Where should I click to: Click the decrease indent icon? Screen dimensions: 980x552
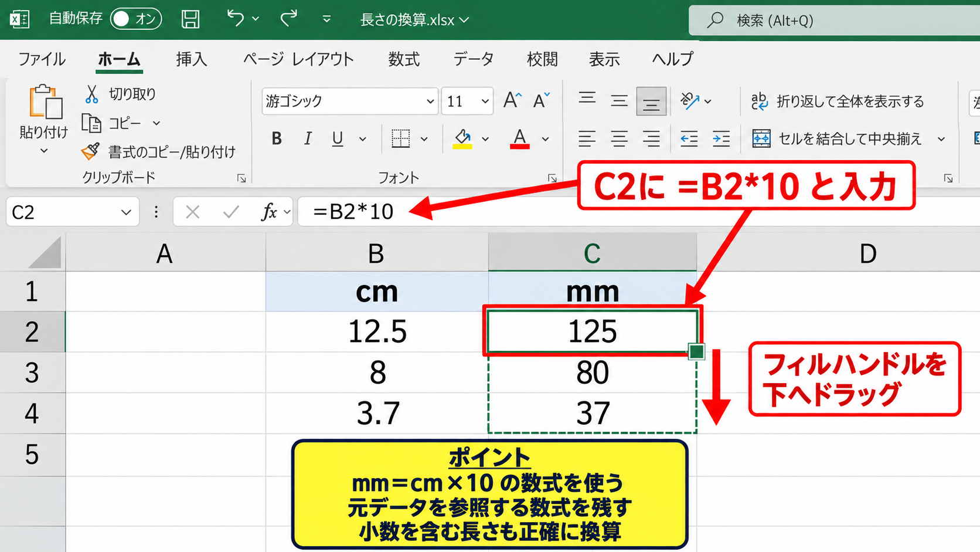coord(689,139)
